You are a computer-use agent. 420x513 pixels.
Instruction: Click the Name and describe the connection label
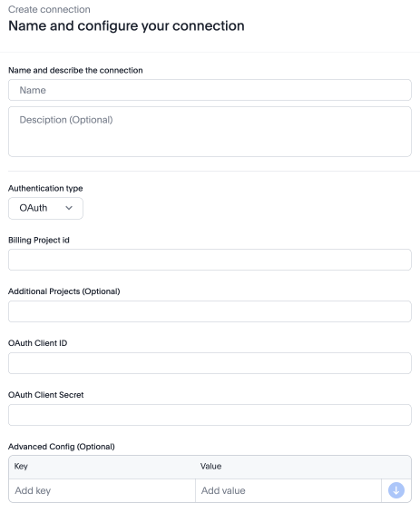click(x=75, y=70)
